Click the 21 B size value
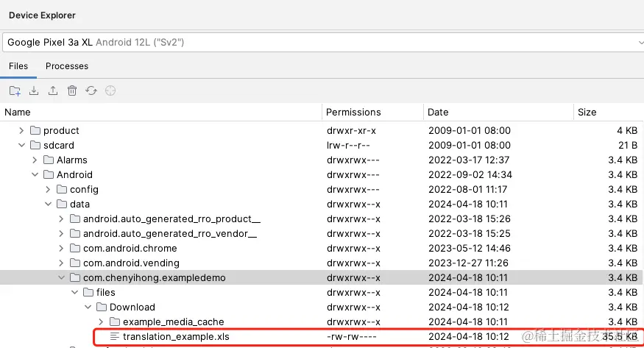 (x=628, y=145)
